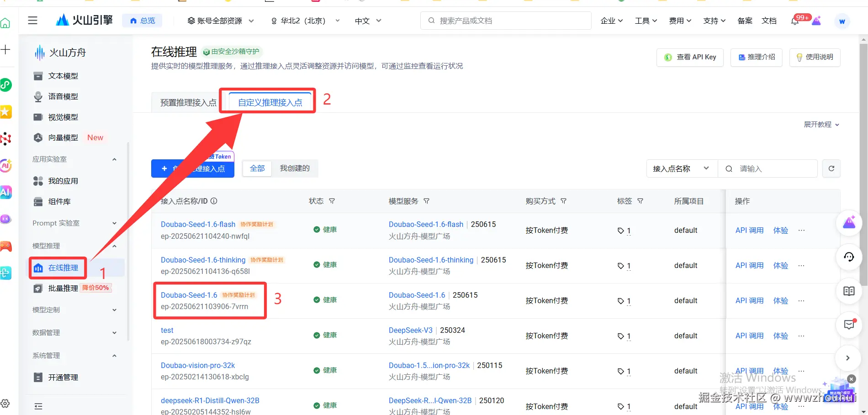Open the Doubao-Seed-1.6-flash endpoint link
The height and width of the screenshot is (415, 868).
[x=198, y=224]
